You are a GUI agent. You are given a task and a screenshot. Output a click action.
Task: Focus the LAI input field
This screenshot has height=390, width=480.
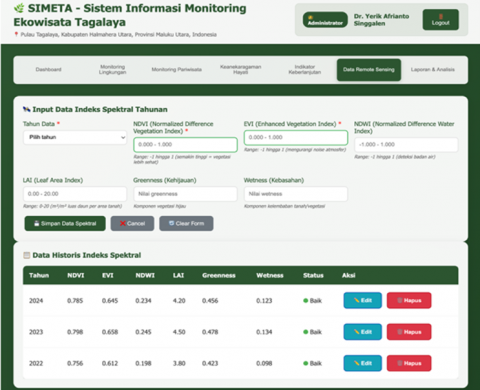75,194
